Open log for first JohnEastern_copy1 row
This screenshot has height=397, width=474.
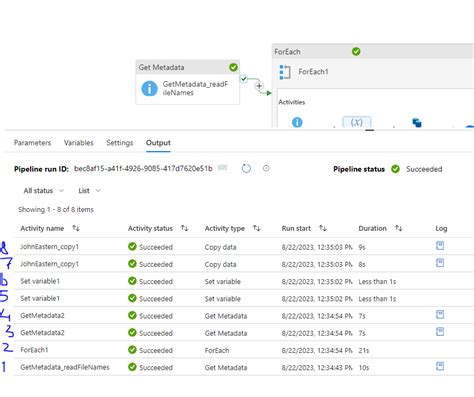[x=440, y=246]
